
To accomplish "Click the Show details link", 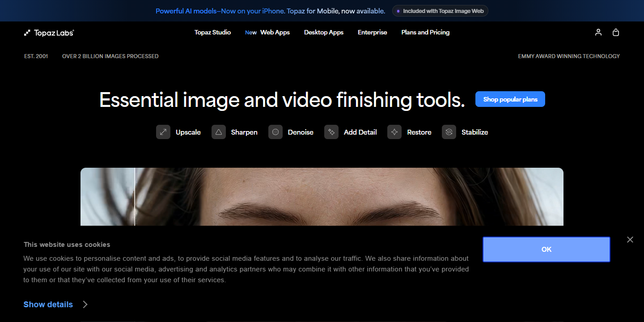I will 48,305.
